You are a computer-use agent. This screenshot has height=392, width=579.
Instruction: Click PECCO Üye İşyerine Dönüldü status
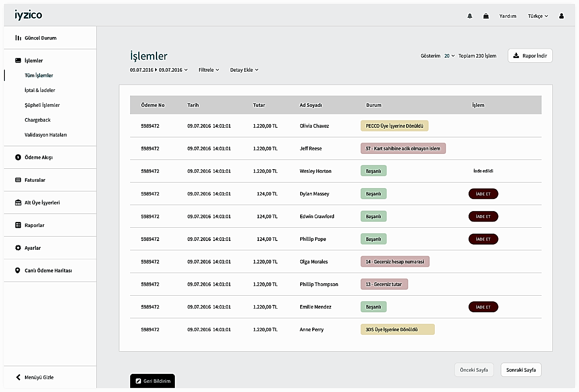click(394, 126)
